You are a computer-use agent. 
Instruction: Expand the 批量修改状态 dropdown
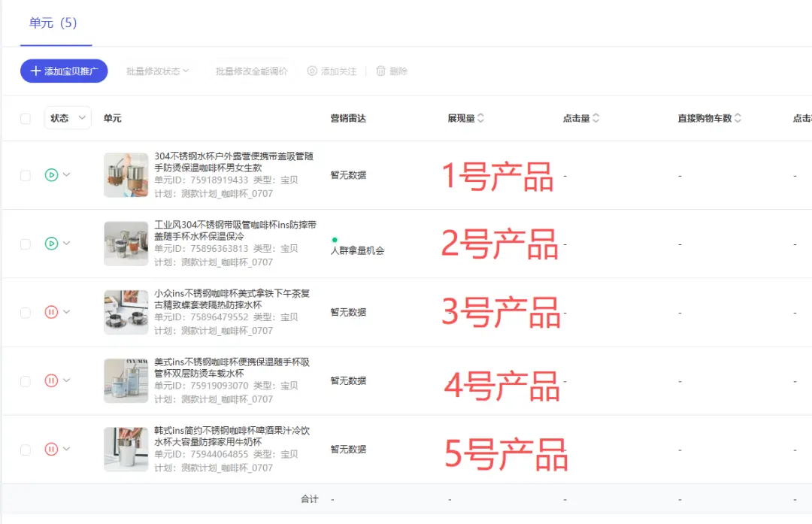pyautogui.click(x=158, y=71)
